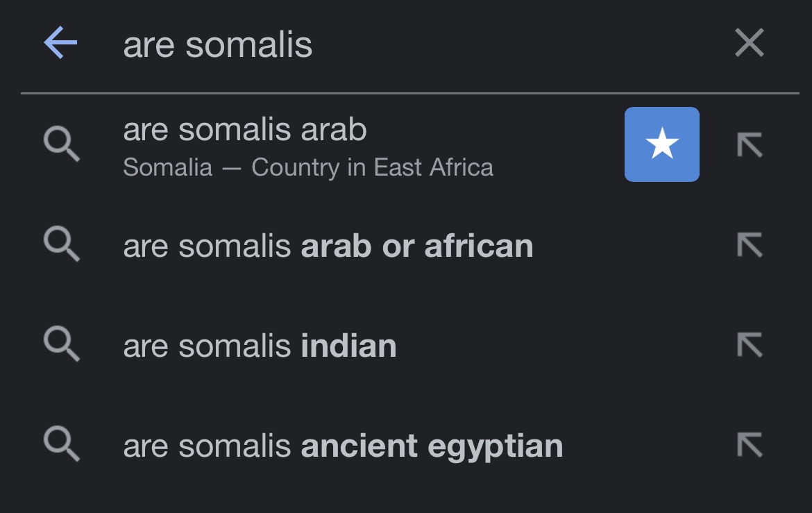This screenshot has width=812, height=513.
Task: Fill the query using the arrow beside 'arab'
Action: [x=750, y=144]
